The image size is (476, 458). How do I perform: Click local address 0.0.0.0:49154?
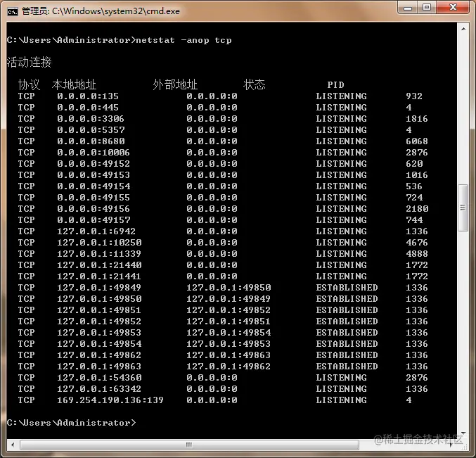(x=94, y=186)
